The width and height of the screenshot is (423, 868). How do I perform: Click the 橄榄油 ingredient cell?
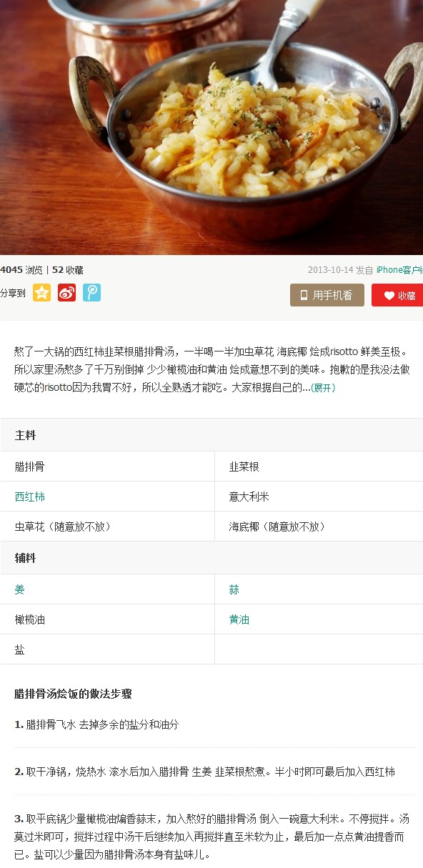(107, 619)
